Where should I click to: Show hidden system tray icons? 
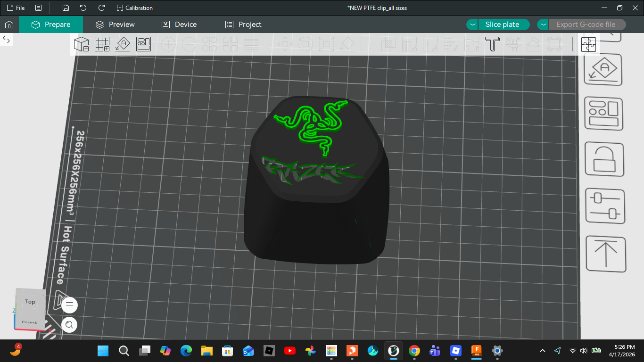pos(543,351)
